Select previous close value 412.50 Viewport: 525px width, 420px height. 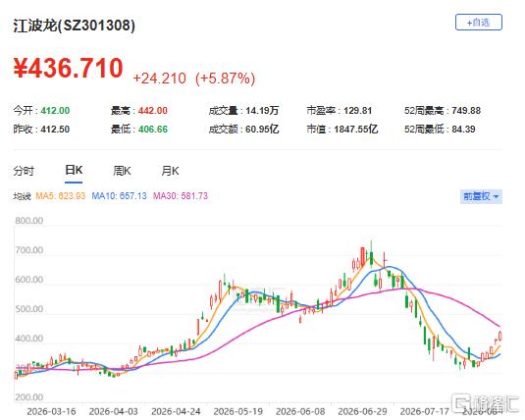point(55,130)
